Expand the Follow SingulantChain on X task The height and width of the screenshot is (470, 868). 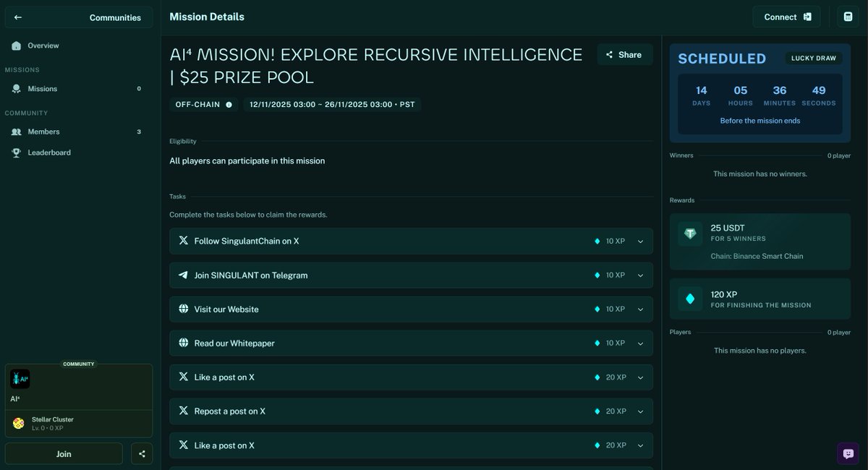click(640, 241)
